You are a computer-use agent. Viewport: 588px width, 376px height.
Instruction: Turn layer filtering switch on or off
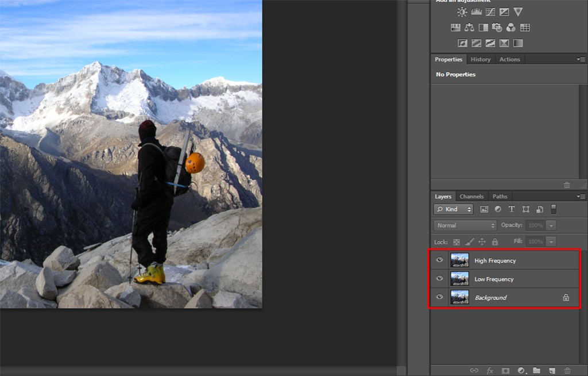coord(553,209)
